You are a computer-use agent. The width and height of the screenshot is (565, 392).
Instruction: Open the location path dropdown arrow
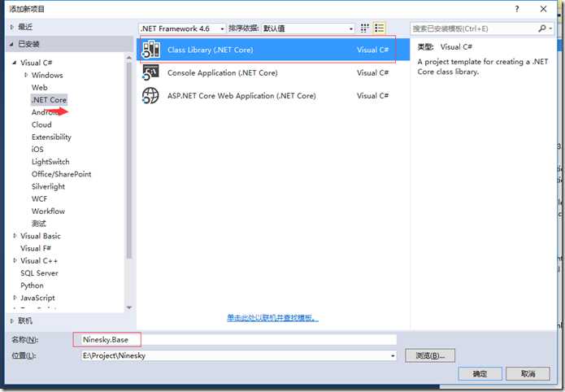coord(393,355)
